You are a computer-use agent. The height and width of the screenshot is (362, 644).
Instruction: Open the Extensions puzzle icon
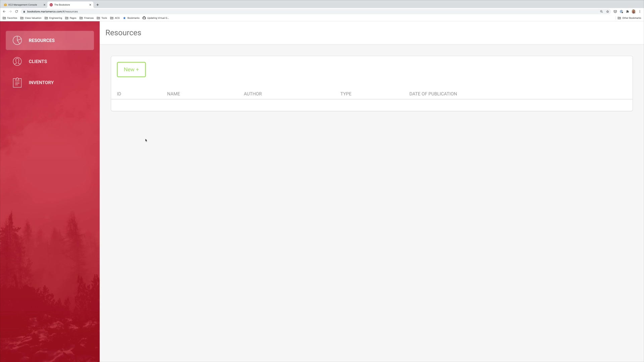[x=628, y=11]
